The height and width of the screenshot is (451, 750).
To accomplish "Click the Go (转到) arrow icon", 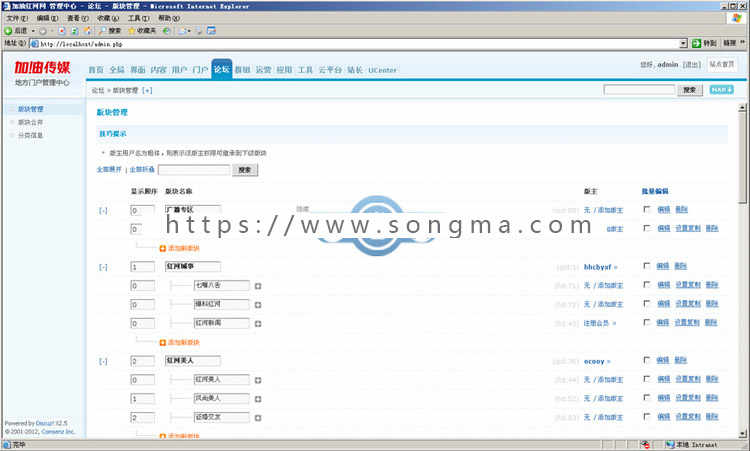I will click(696, 44).
